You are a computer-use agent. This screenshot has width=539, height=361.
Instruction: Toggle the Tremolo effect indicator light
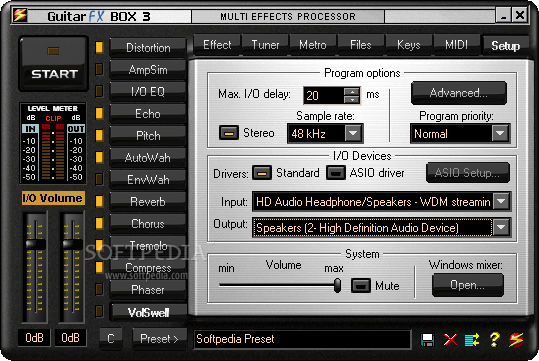(99, 245)
